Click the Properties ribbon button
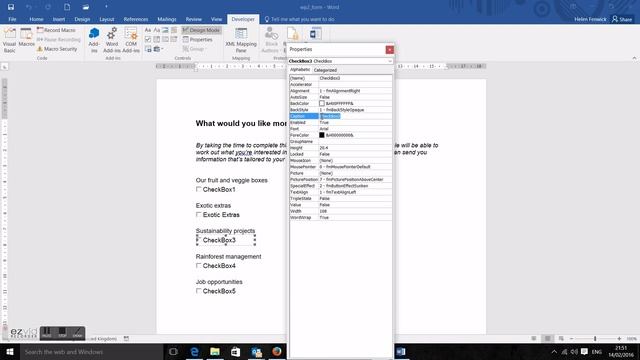640x360 pixels. click(x=198, y=40)
